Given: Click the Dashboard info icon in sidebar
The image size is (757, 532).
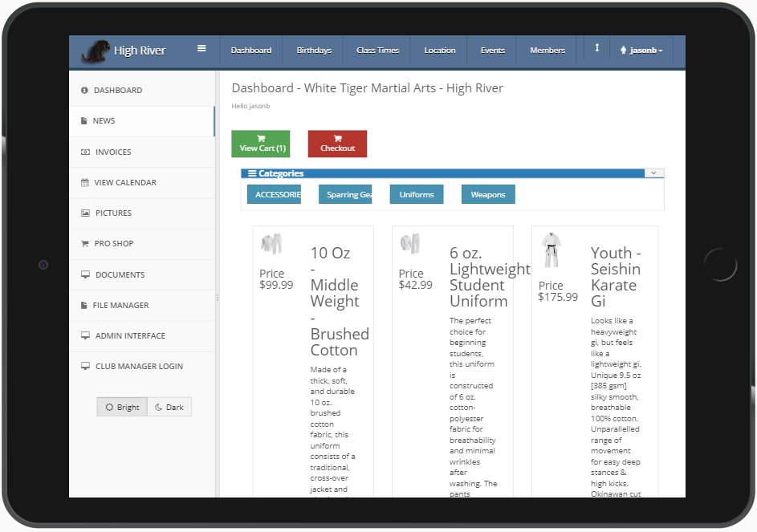Looking at the screenshot, I should pos(84,90).
